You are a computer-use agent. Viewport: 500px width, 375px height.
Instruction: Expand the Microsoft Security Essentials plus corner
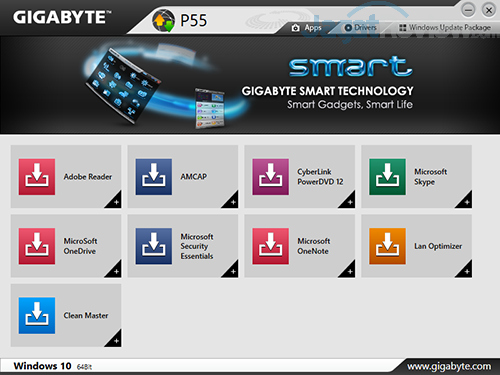[232, 271]
